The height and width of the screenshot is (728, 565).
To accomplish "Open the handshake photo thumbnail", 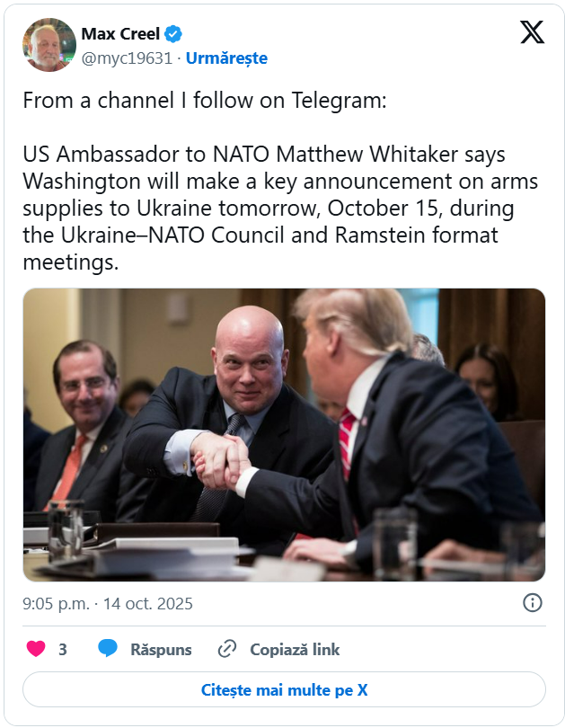I will 284,434.
